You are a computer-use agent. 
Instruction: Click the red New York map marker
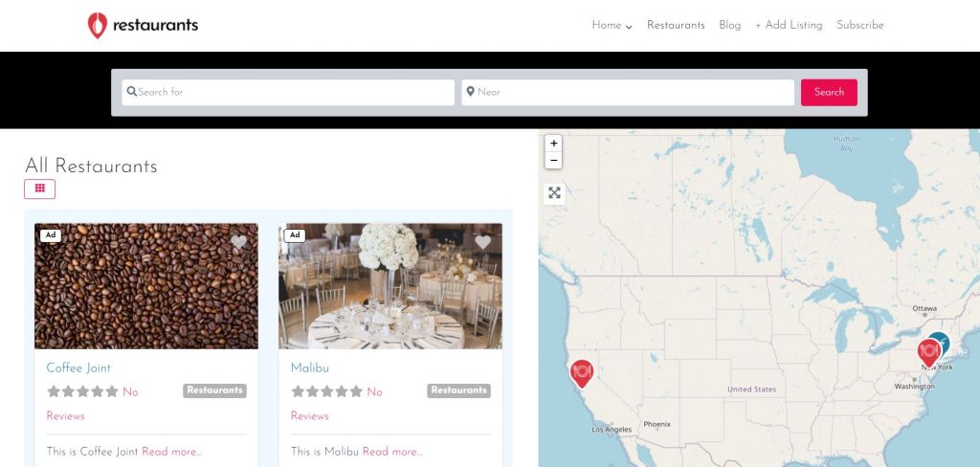point(928,352)
